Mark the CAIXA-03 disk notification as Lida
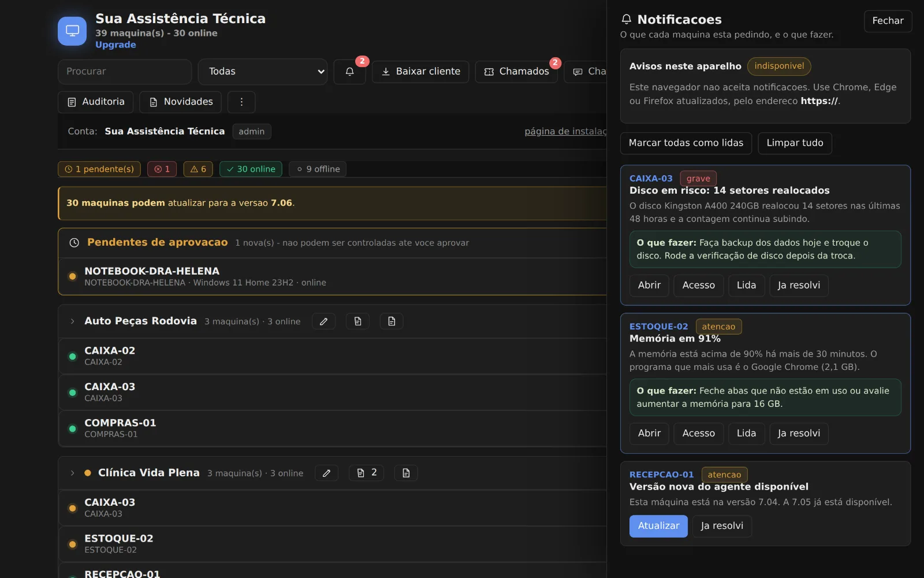Screen dimensions: 924x578 [746, 286]
